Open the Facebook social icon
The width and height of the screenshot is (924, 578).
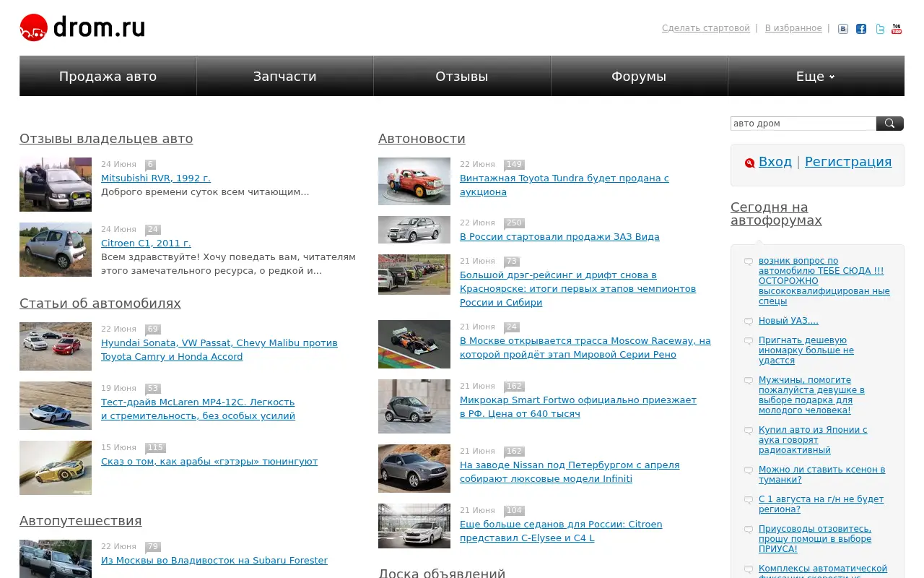861,29
